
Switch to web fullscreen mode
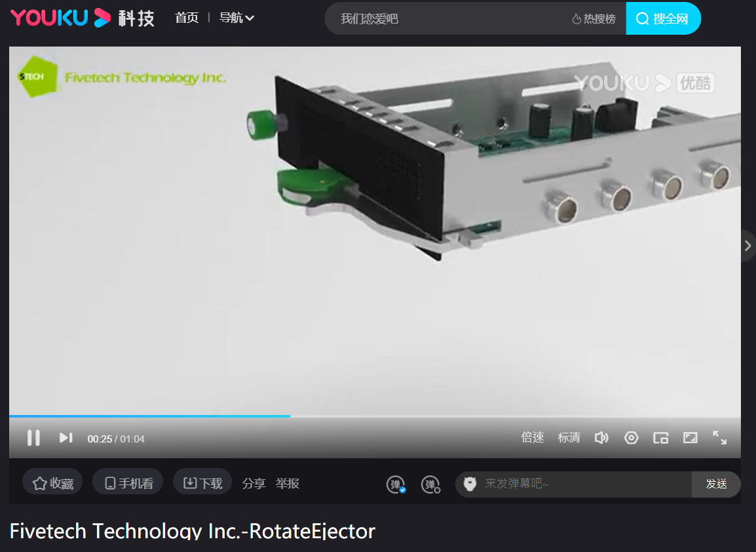(690, 438)
